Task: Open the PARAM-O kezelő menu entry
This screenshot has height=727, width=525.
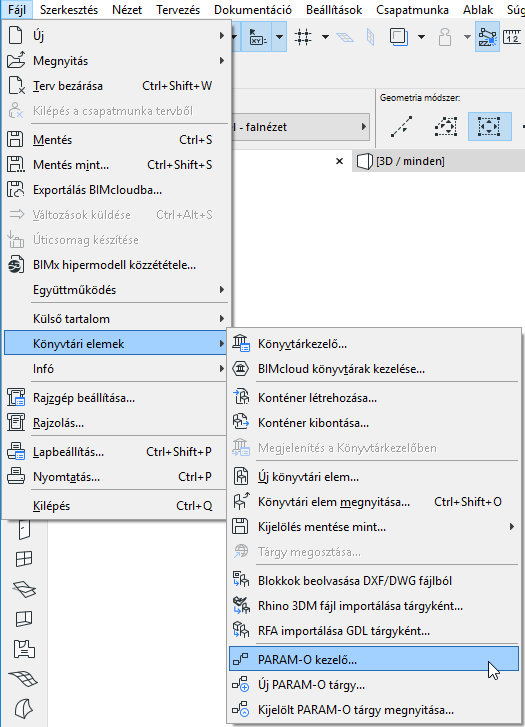Action: pos(374,659)
